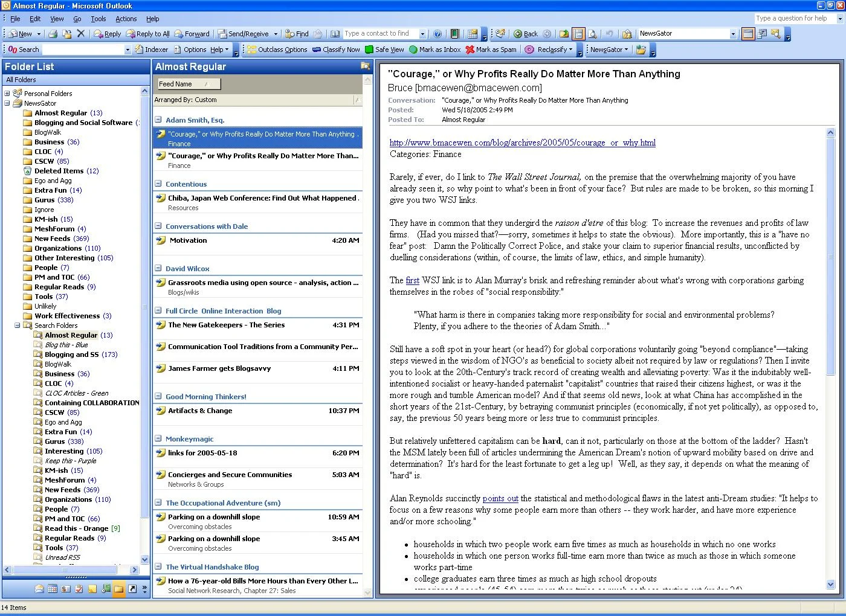Screen dimensions: 846x616
Task: Select the 'Blogging and Social Software' folder
Action: (83, 123)
